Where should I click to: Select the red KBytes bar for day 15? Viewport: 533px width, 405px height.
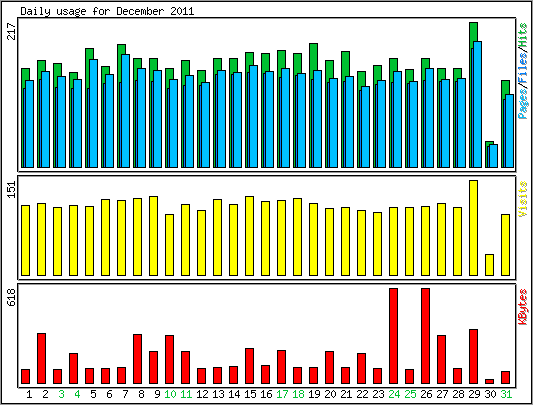tap(250, 366)
